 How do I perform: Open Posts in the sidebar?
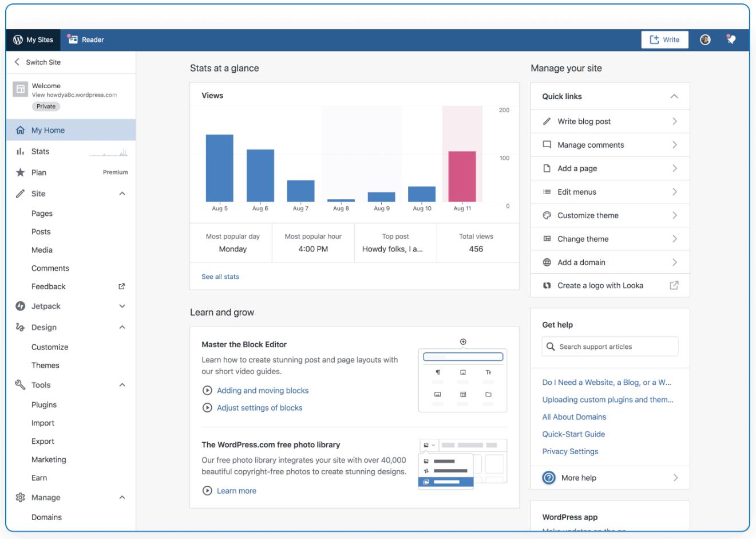pyautogui.click(x=41, y=231)
